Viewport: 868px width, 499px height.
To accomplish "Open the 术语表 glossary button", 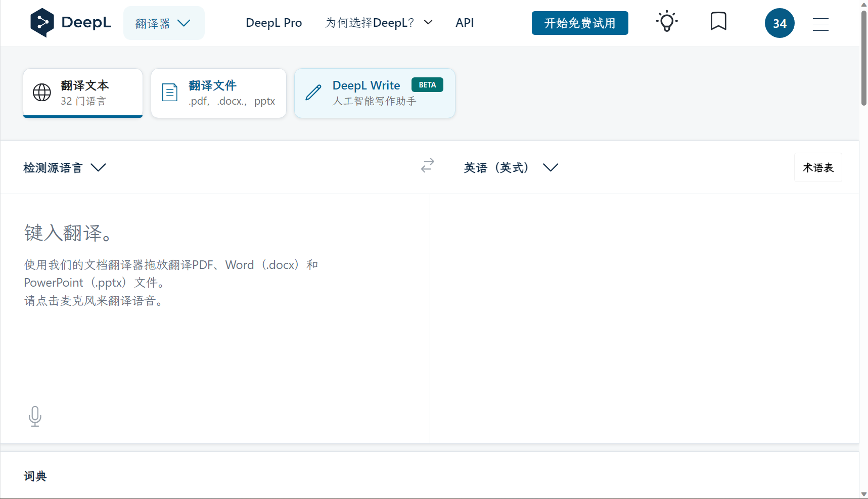I will coord(818,167).
